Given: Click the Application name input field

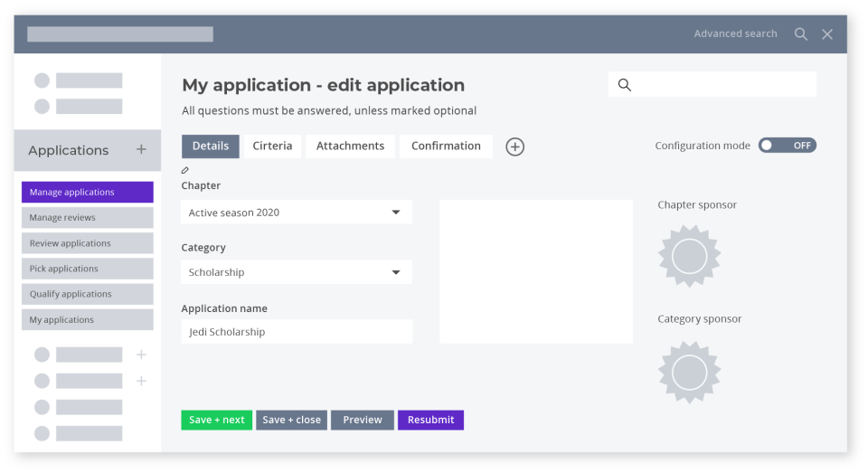Looking at the screenshot, I should 297,332.
